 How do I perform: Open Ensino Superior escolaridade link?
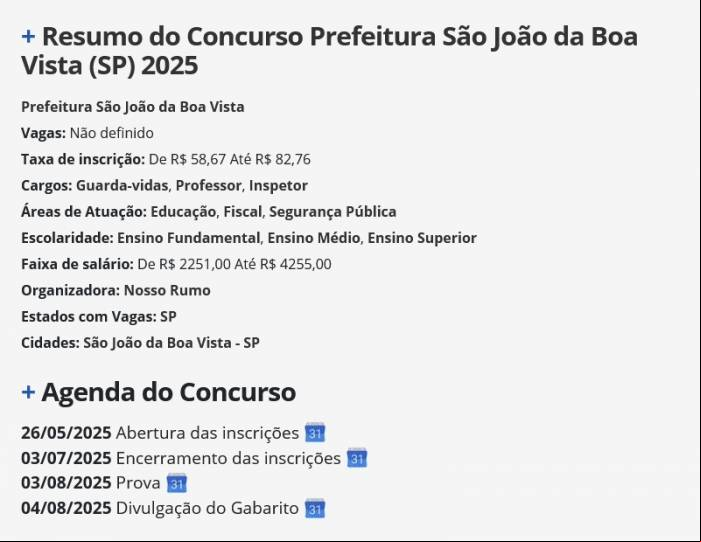[422, 238]
